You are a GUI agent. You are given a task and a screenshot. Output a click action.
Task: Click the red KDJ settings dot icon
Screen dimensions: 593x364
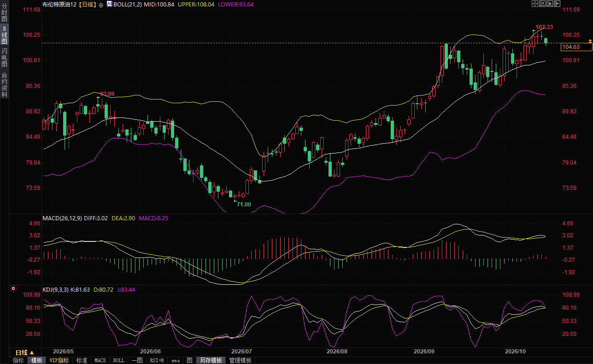tap(13, 289)
